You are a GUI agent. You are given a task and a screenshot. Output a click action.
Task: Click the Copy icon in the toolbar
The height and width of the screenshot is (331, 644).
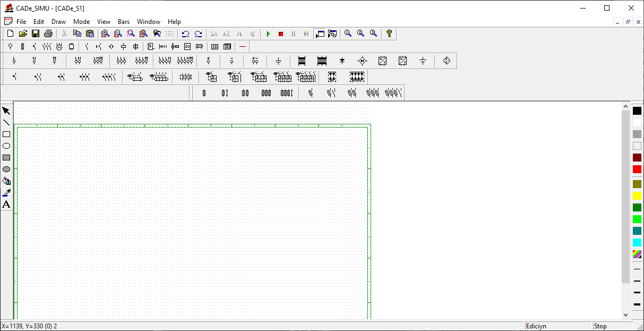click(x=77, y=33)
